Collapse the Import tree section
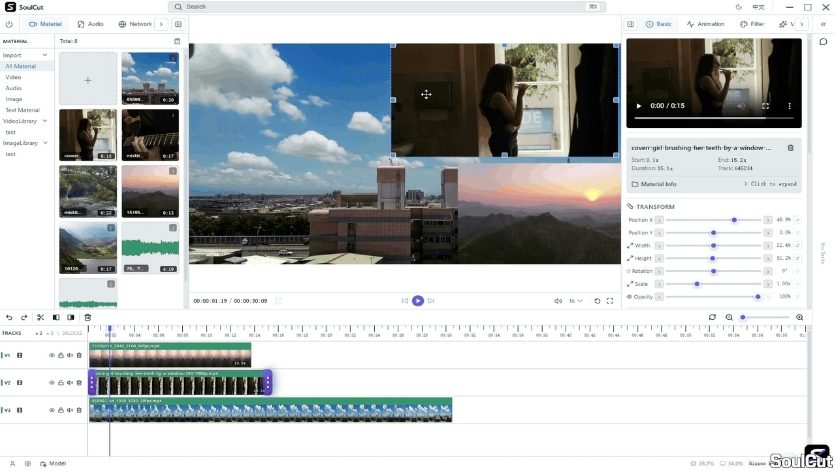This screenshot has height=471, width=836. tap(45, 55)
